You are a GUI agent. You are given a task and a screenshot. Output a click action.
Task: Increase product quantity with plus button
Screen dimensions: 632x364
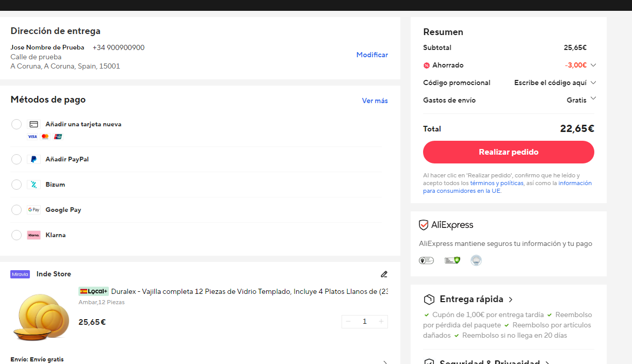(381, 322)
